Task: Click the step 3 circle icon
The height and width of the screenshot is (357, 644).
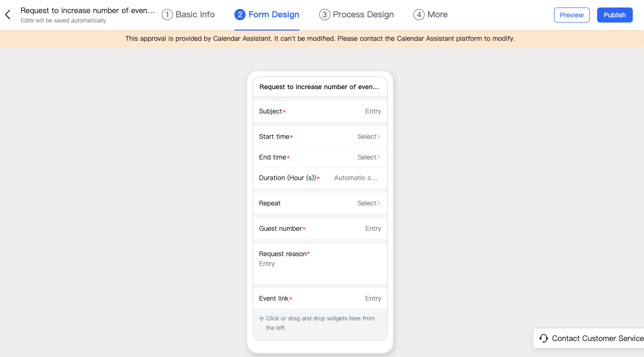Action: 324,15
